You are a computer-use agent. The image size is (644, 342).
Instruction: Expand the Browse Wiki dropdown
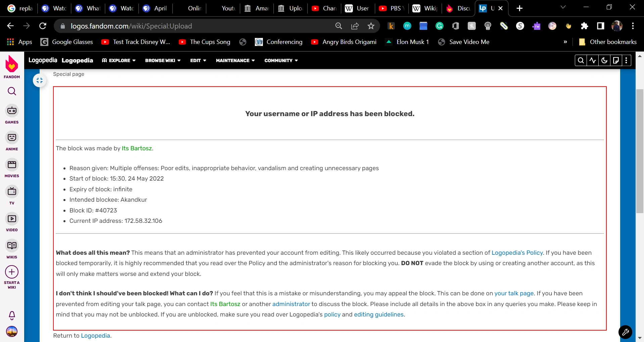(163, 60)
